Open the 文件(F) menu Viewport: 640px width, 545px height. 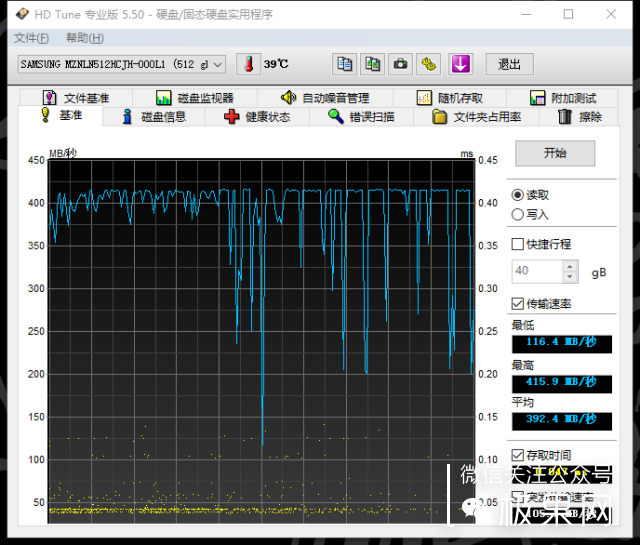pyautogui.click(x=31, y=38)
